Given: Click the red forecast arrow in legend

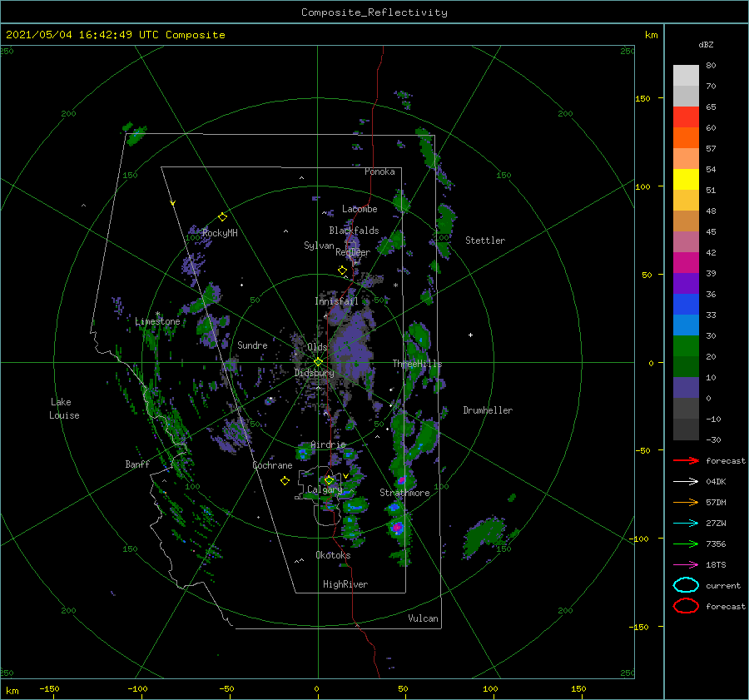Looking at the screenshot, I should click(686, 460).
